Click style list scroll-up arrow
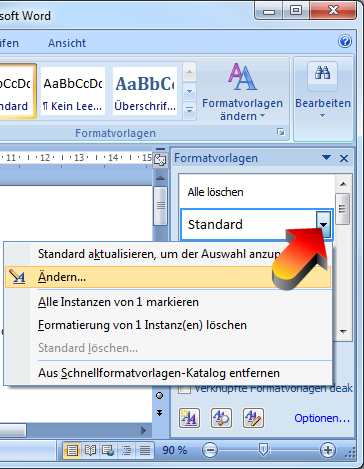The width and height of the screenshot is (364, 469). pyautogui.click(x=343, y=184)
